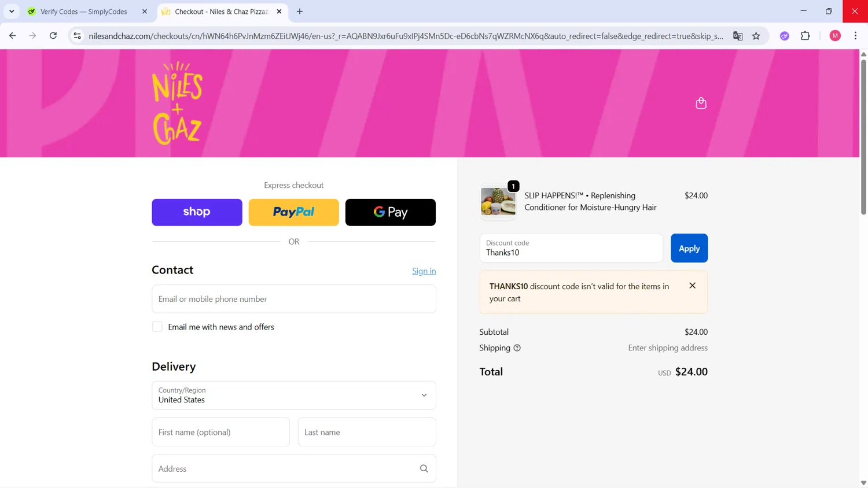
Task: Open the purple browser extension icon
Action: 785,36
